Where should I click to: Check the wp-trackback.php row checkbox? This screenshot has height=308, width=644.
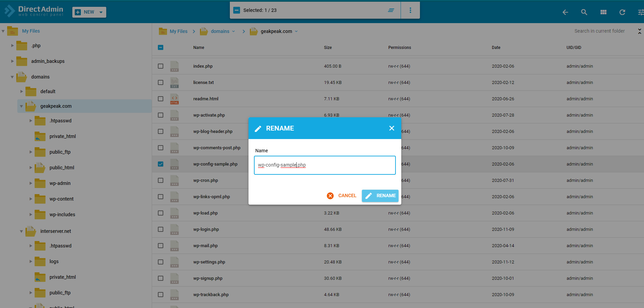[161, 295]
